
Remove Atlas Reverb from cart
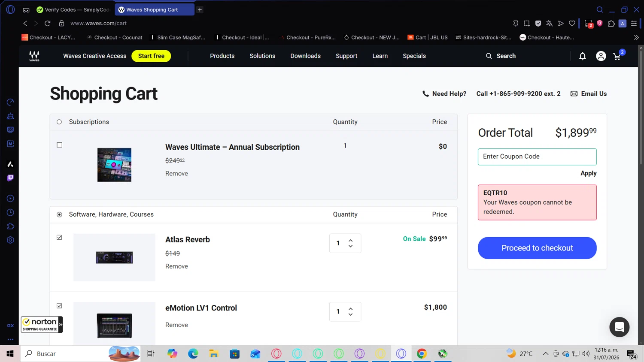pyautogui.click(x=176, y=266)
